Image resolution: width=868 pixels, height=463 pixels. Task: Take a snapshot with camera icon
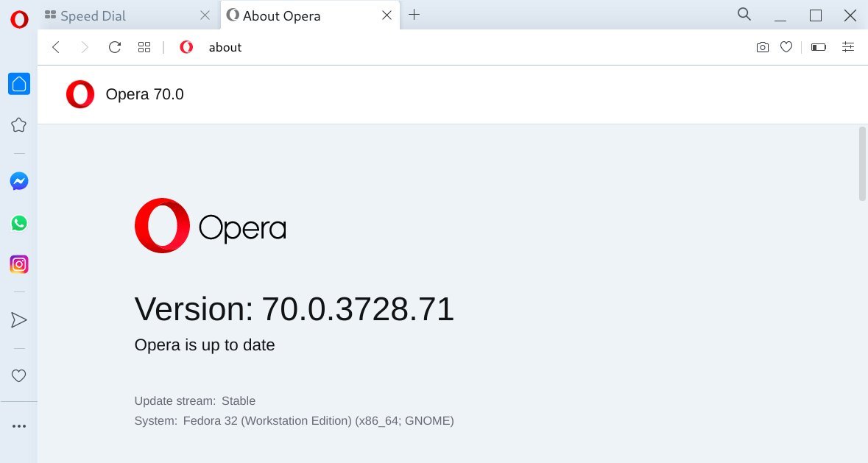(762, 47)
